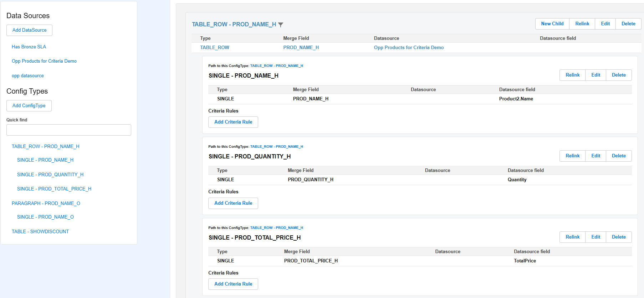Open the opp datasource link

28,75
